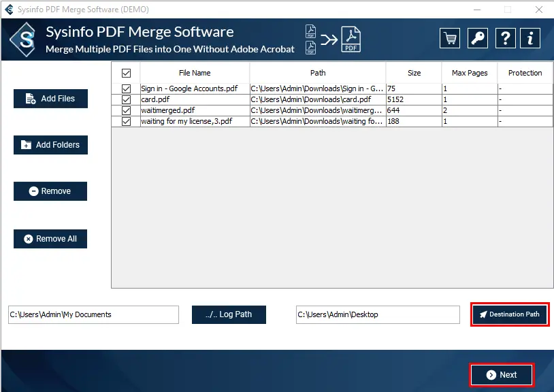Click the merged PDF icon in header

351,39
